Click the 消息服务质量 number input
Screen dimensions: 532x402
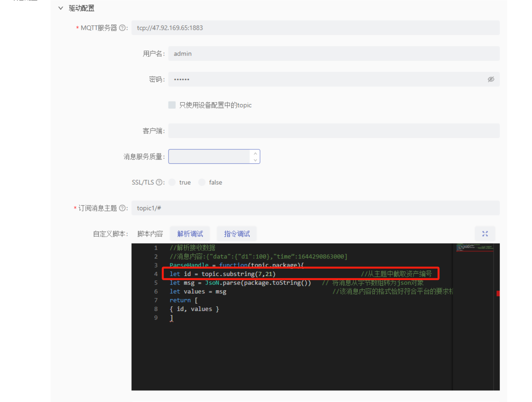point(209,157)
